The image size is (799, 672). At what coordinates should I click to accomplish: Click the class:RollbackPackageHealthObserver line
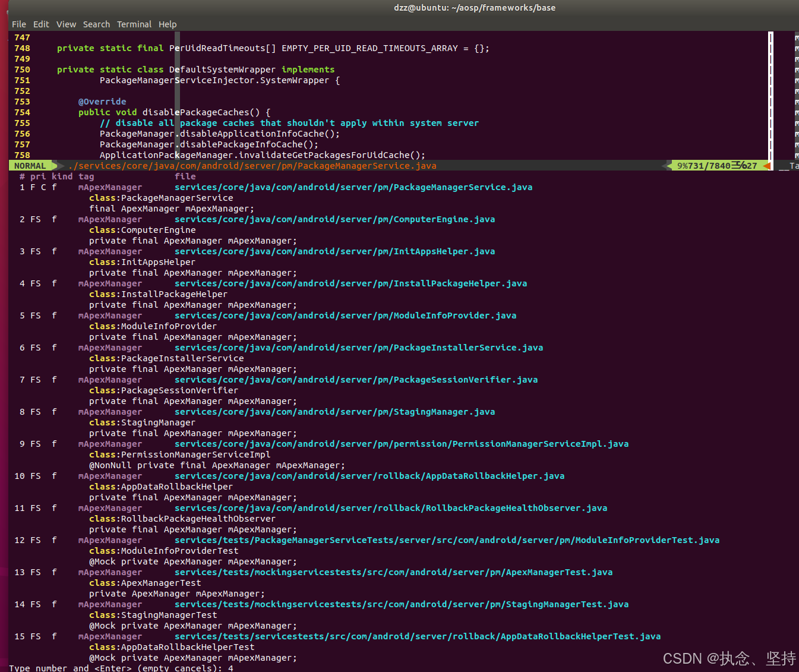[182, 519]
